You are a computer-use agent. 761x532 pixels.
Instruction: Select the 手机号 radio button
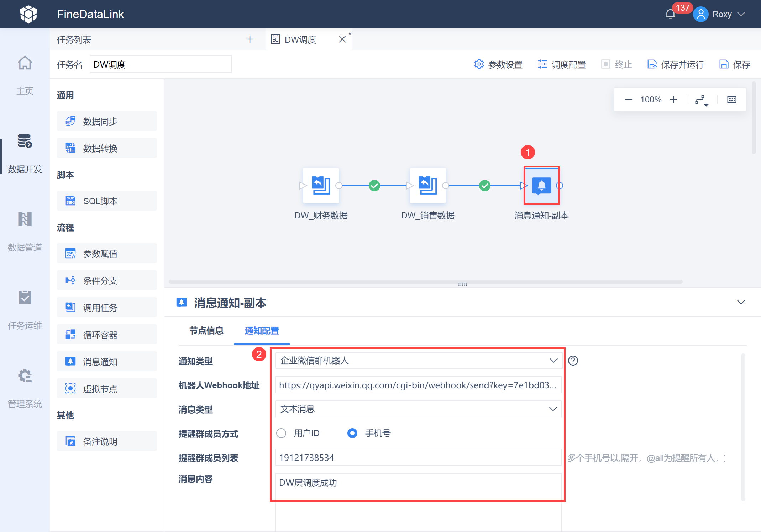(352, 433)
